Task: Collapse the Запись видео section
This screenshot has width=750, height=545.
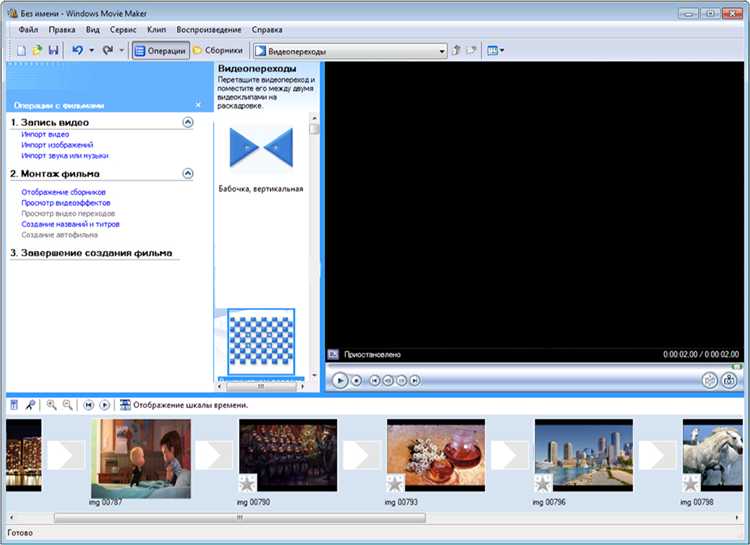Action: pos(188,122)
